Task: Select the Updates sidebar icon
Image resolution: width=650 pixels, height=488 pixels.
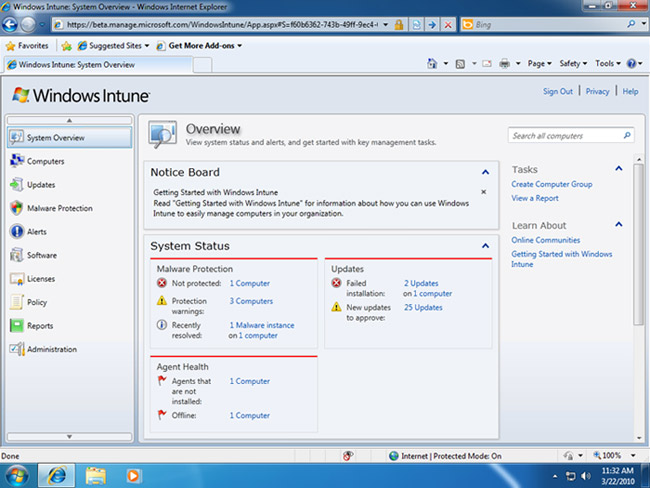Action: pos(17,185)
